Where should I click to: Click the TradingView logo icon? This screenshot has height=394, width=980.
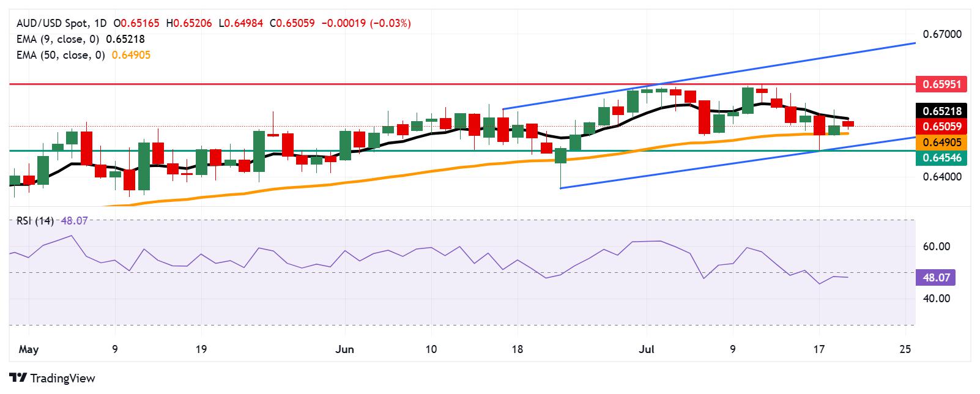[18, 378]
